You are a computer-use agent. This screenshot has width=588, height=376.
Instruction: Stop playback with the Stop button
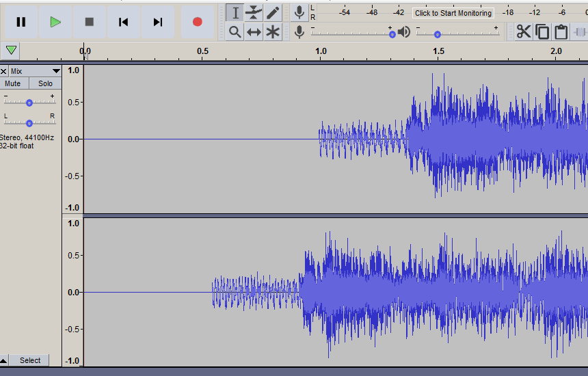tap(89, 22)
